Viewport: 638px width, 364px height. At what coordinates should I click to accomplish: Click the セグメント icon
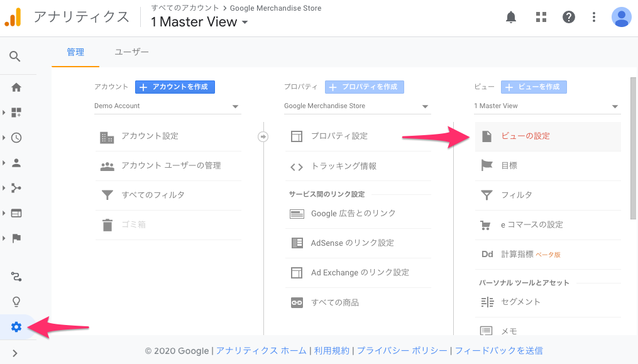point(487,302)
